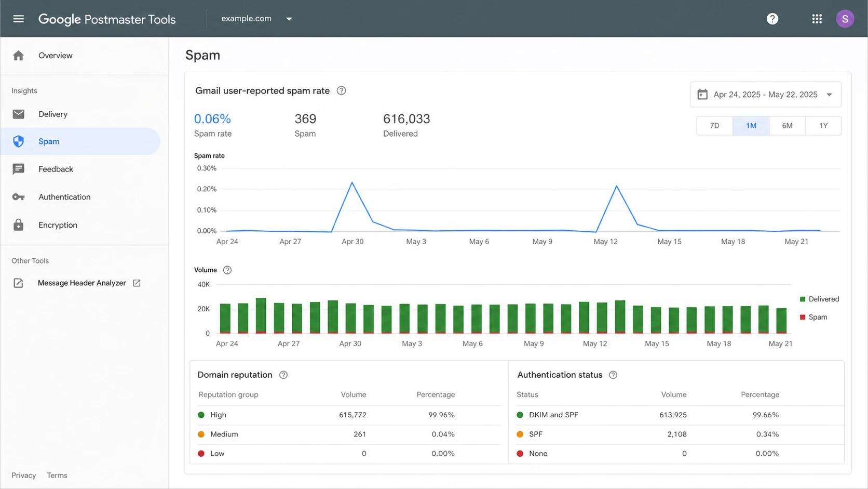The image size is (868, 489).
Task: Open the Google apps grid
Action: (817, 19)
